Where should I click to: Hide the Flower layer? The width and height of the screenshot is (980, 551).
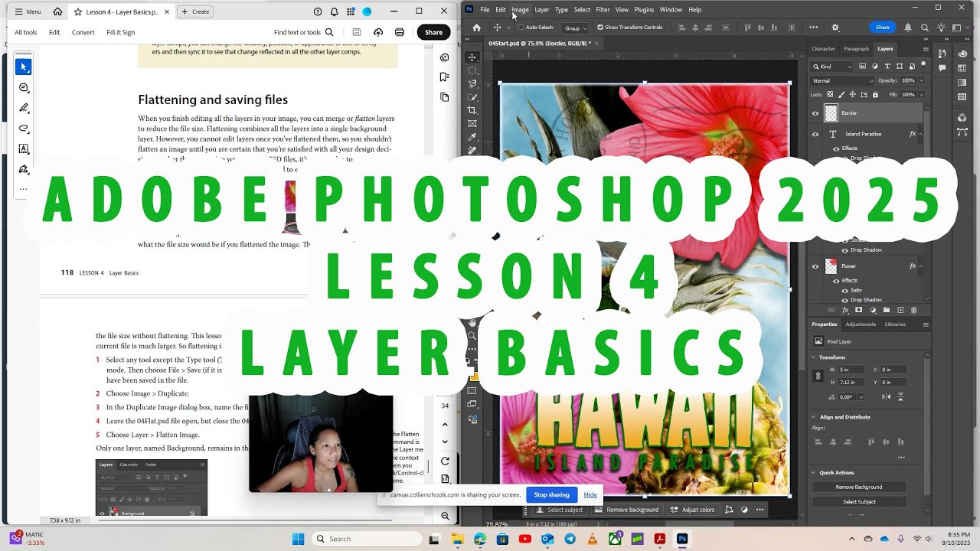(815, 266)
